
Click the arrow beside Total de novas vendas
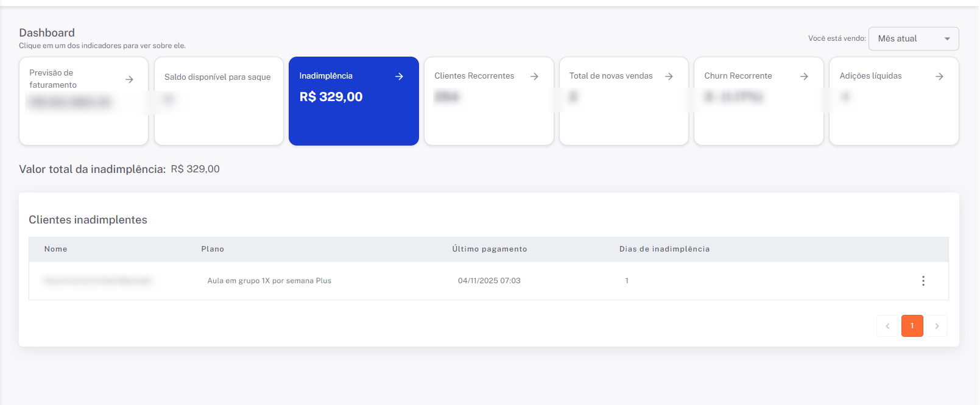669,76
